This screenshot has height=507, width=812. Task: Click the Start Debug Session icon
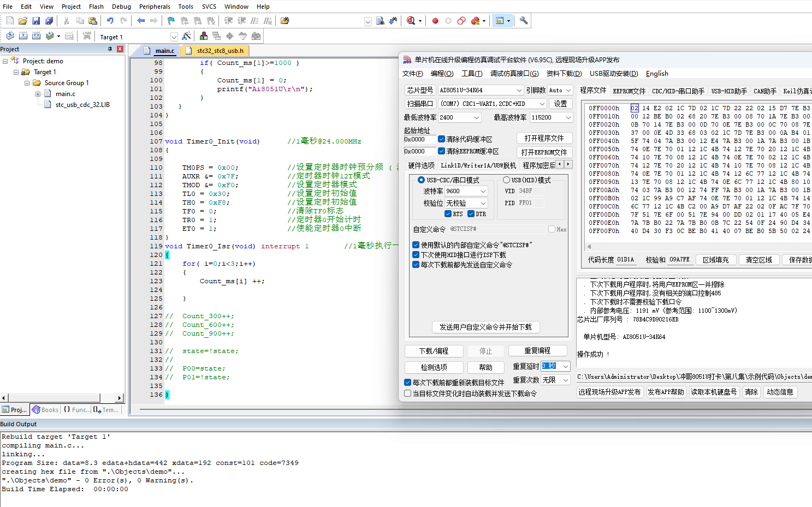tap(411, 21)
